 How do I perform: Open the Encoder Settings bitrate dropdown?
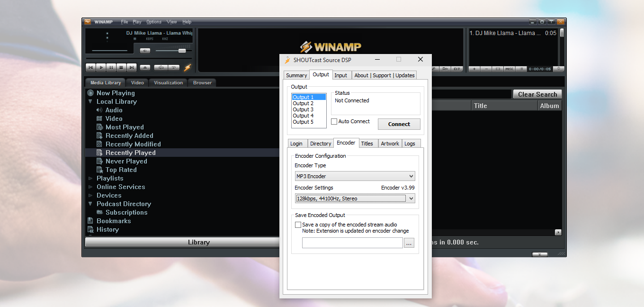tap(355, 199)
